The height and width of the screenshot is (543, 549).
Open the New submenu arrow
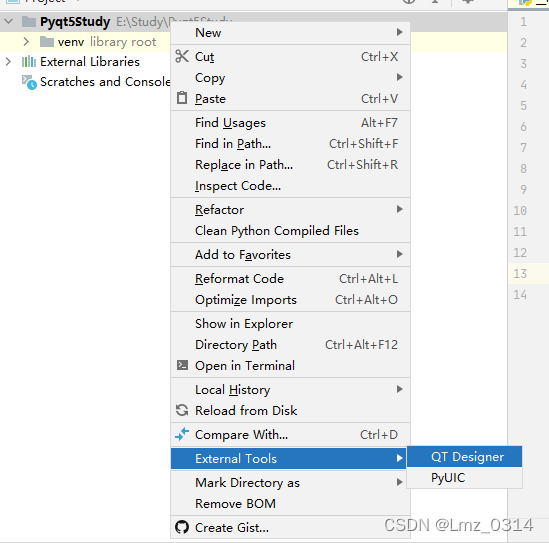coord(399,32)
